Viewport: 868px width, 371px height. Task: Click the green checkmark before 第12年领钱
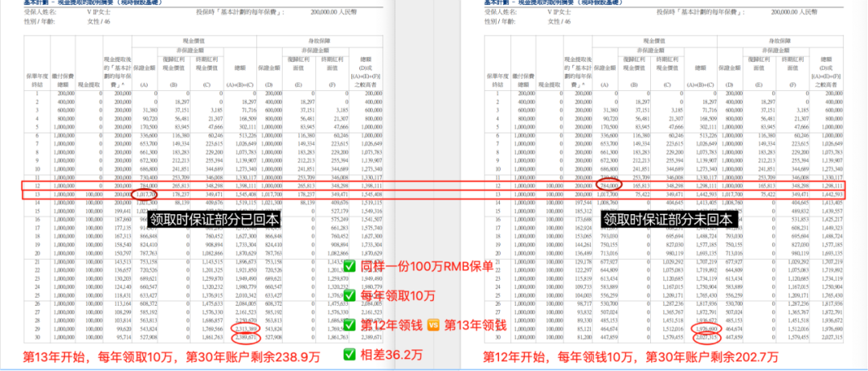(349, 324)
